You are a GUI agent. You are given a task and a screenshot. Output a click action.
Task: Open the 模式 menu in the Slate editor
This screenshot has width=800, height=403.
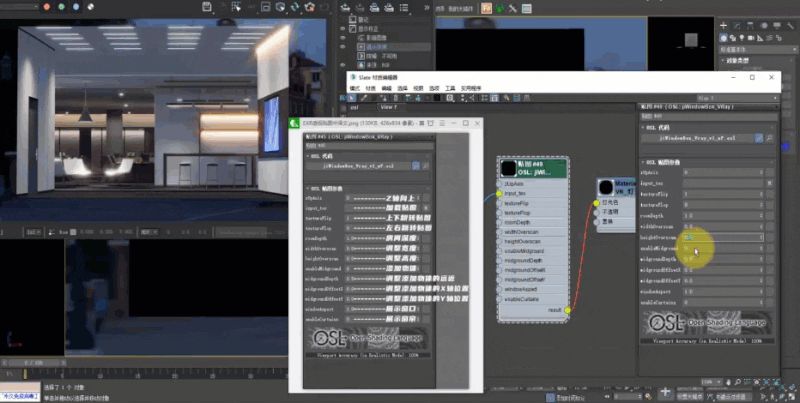click(x=355, y=88)
